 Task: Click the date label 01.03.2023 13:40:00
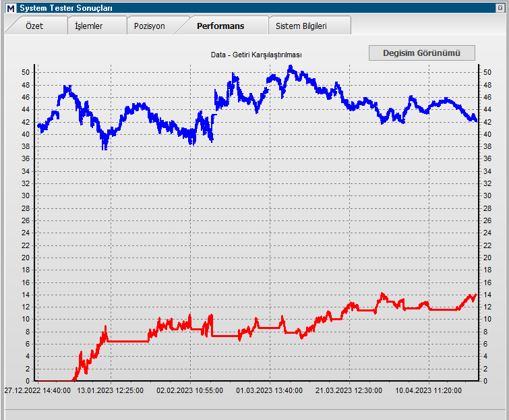(269, 390)
